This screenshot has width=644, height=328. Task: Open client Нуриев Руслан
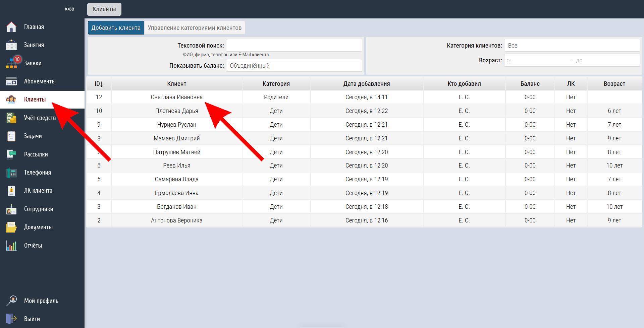tap(177, 125)
